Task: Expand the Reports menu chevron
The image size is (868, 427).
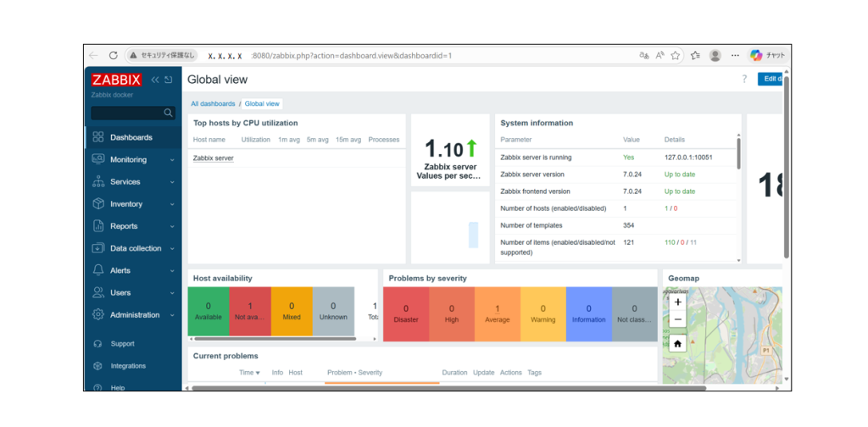Action: point(172,226)
